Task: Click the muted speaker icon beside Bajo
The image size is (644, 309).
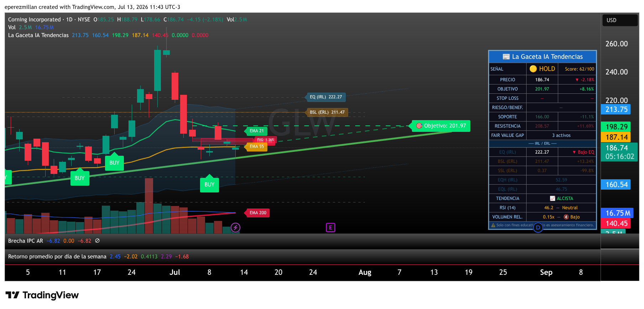Action: [x=566, y=217]
